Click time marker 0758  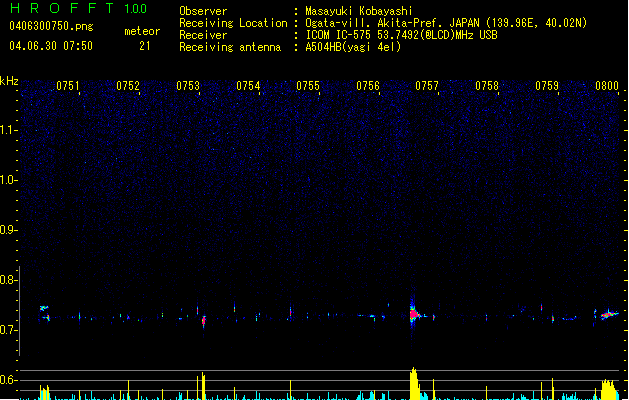(487, 86)
